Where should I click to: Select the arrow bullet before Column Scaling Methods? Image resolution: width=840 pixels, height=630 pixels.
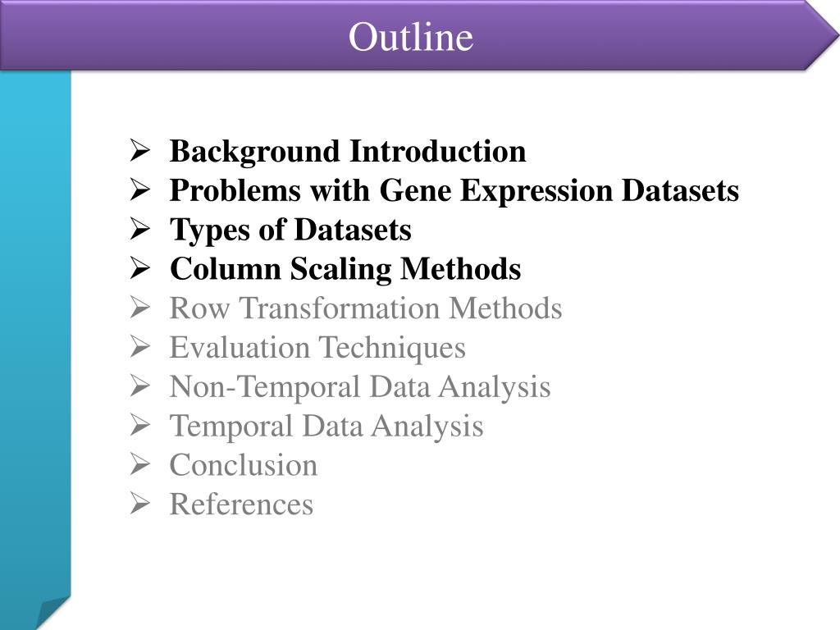coord(138,269)
